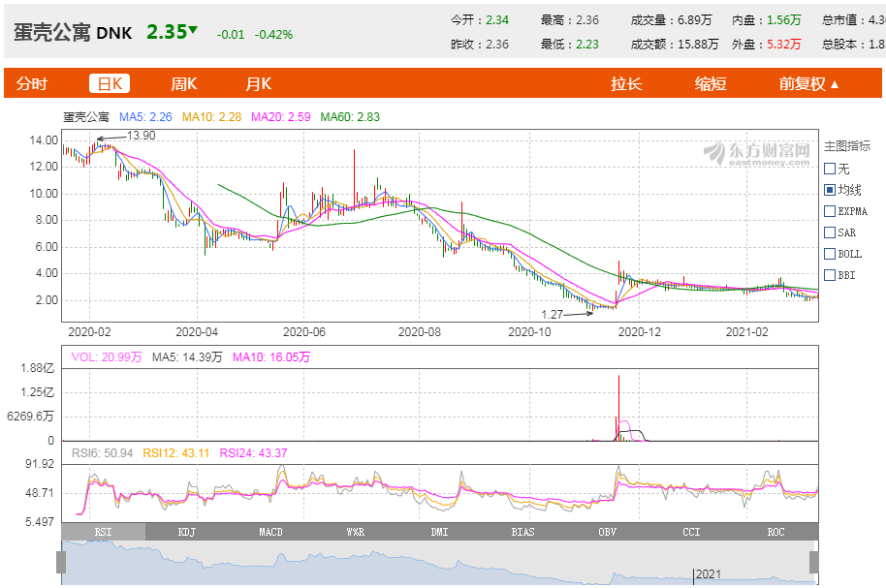Switch to the W%R indicator tab
The image size is (886, 588).
[x=355, y=532]
